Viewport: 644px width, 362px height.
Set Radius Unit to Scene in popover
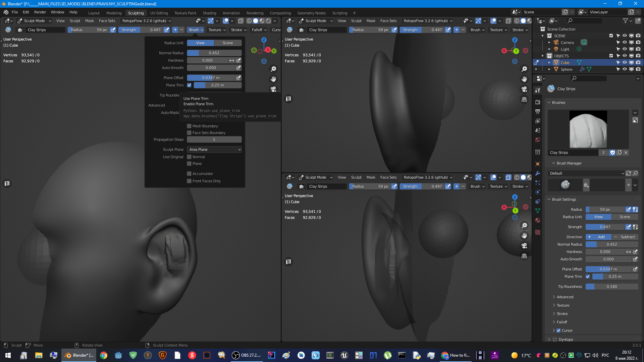pyautogui.click(x=228, y=43)
